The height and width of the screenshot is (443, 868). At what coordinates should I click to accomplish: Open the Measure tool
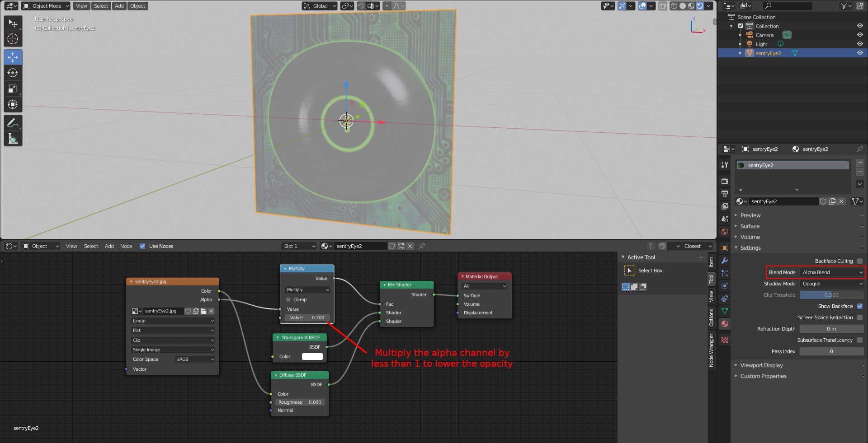point(13,138)
